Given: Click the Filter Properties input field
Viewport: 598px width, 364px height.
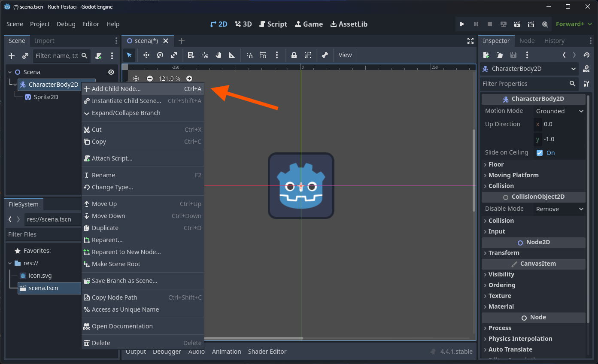Looking at the screenshot, I should point(529,84).
